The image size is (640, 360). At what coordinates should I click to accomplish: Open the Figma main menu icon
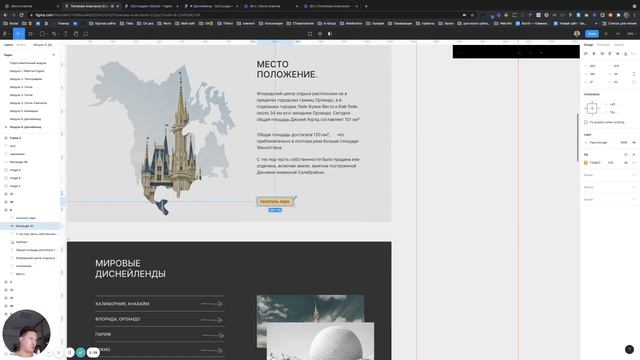[x=5, y=34]
